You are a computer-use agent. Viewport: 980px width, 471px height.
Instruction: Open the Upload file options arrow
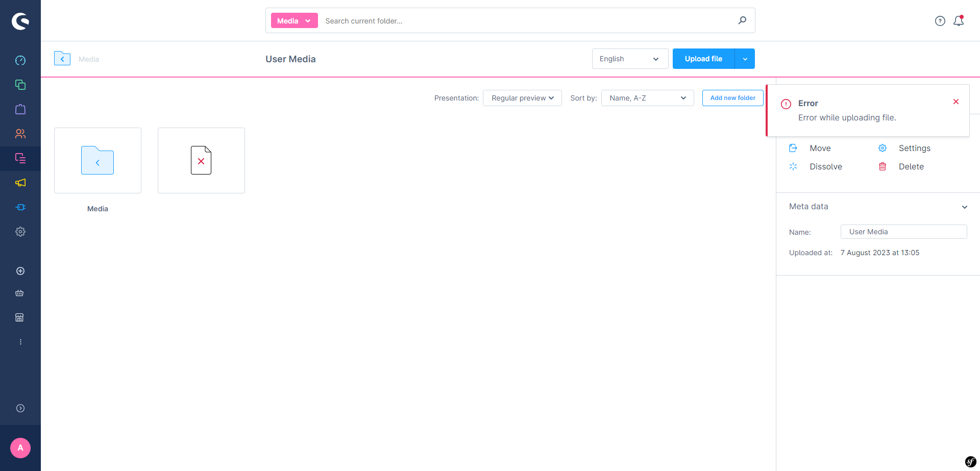(745, 59)
